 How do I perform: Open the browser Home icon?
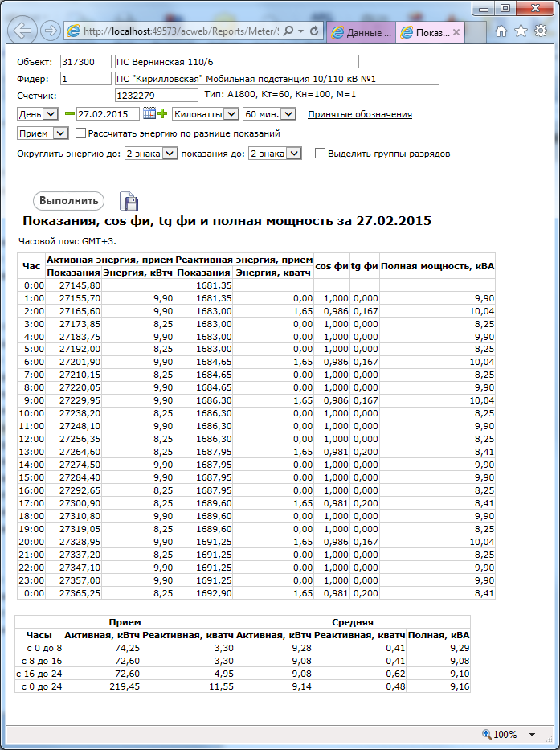pos(501,31)
